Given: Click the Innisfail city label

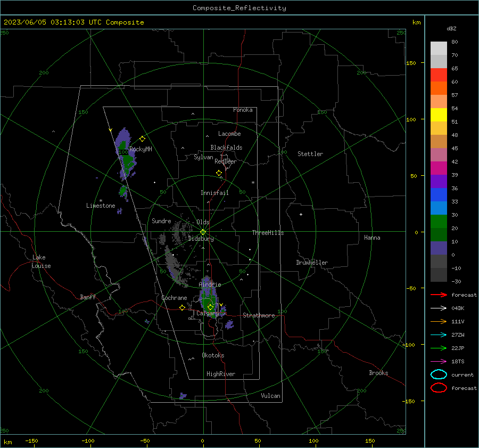Looking at the screenshot, I should click(x=214, y=193).
